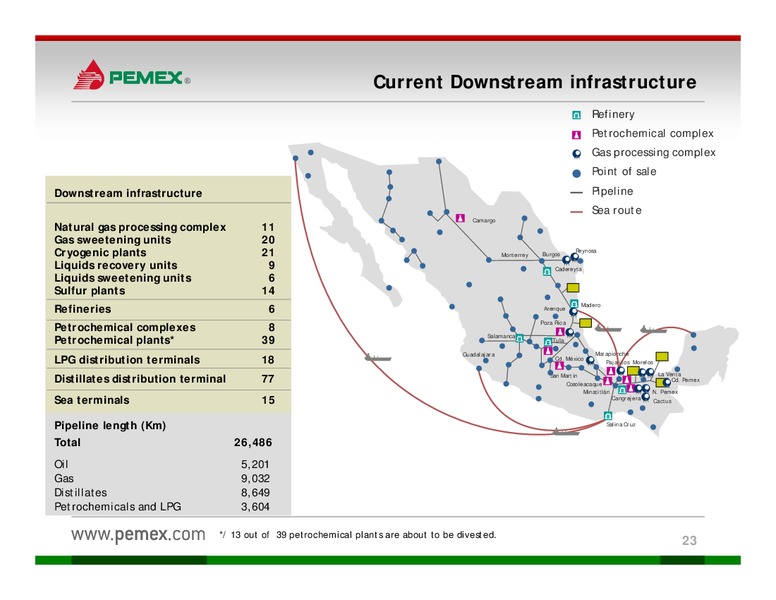The image size is (776, 600).
Task: Click the pipeline Total value 26,486
Action: (253, 443)
